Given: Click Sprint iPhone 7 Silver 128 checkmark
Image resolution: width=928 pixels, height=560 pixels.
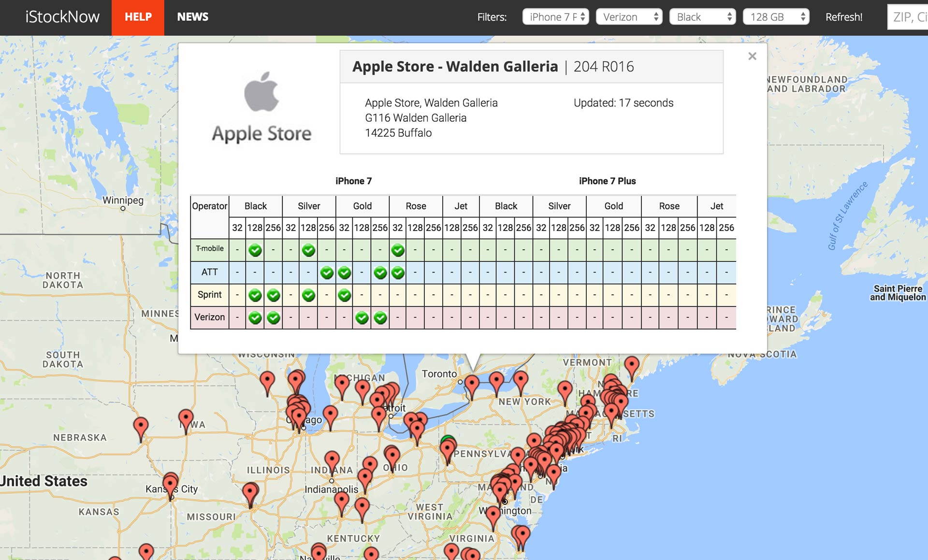Looking at the screenshot, I should [x=308, y=295].
